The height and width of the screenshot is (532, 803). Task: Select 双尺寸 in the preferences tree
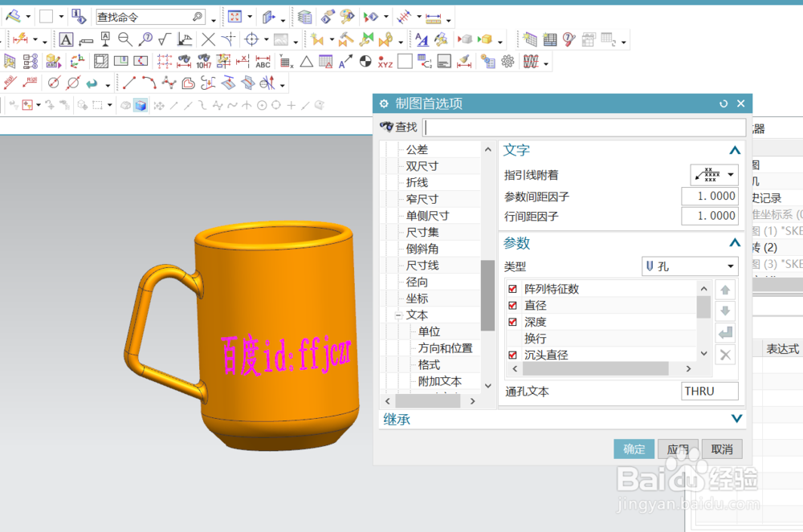click(422, 166)
